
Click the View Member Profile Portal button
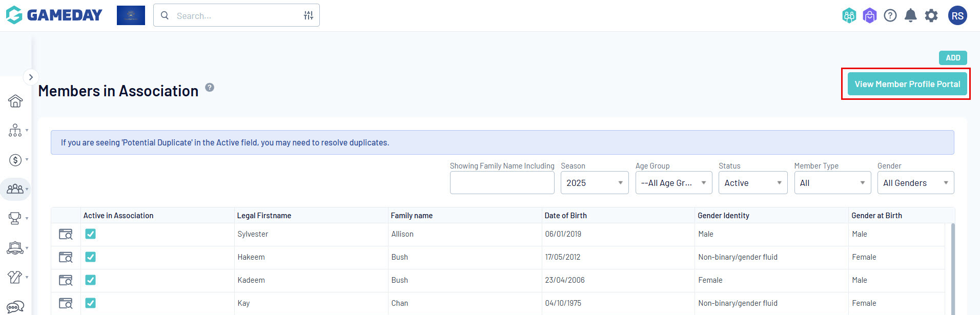907,84
